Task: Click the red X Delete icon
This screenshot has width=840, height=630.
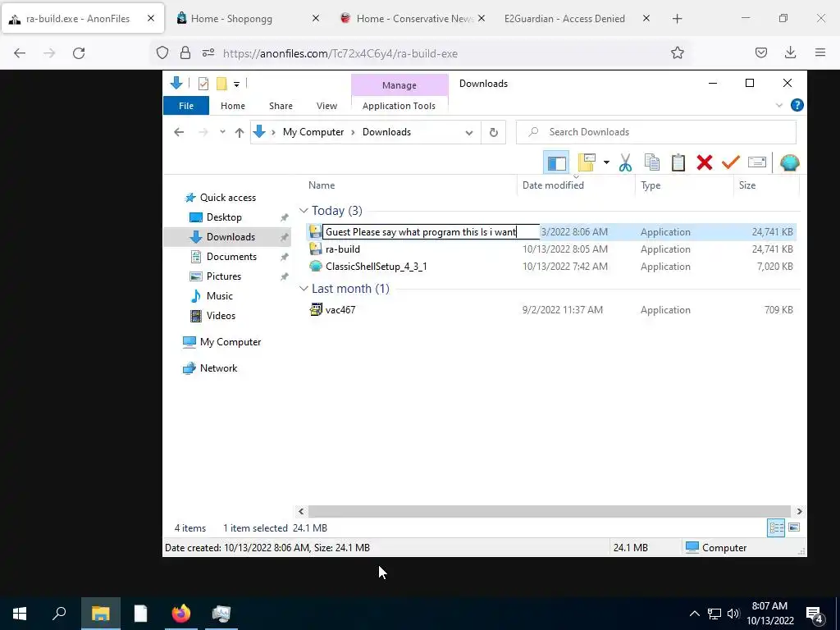Action: click(x=705, y=162)
